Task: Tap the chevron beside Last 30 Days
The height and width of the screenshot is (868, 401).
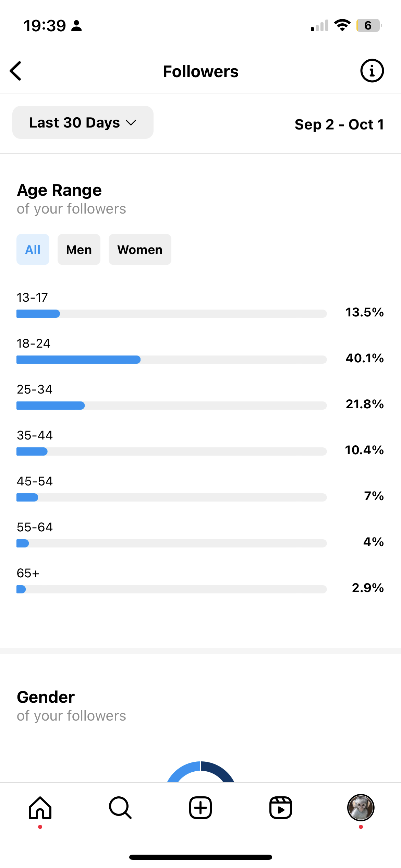Action: (x=131, y=123)
